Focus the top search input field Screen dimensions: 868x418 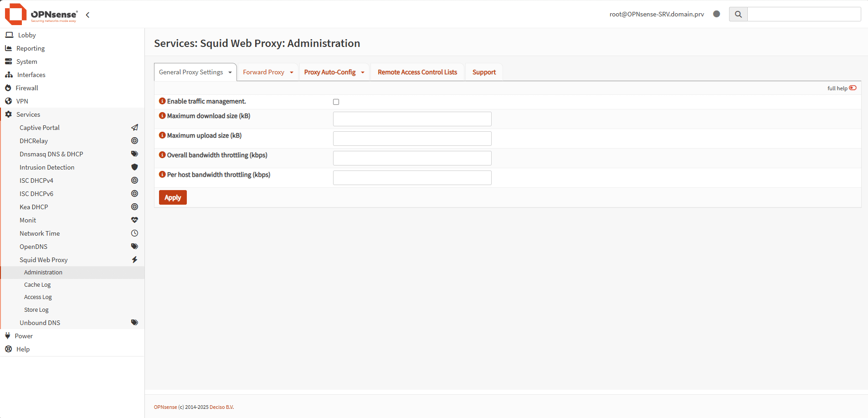[x=804, y=14]
